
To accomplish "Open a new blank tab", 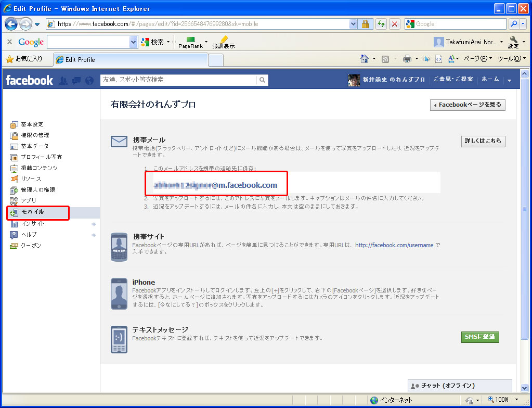I will 215,60.
